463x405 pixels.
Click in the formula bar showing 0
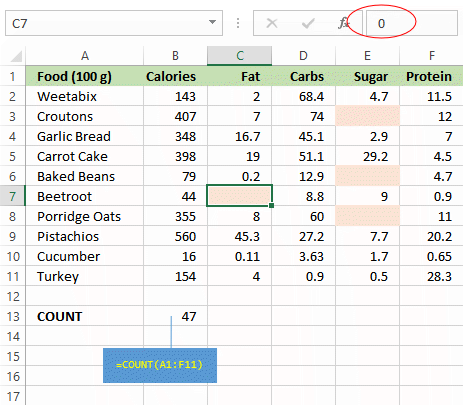pyautogui.click(x=412, y=23)
